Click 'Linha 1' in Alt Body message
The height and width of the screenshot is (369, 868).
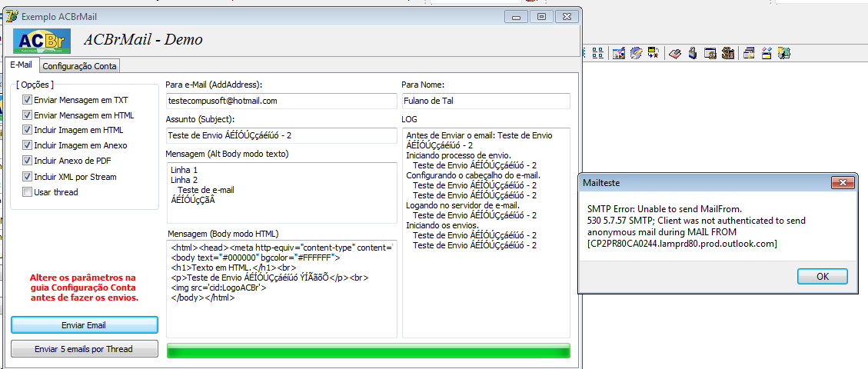[x=185, y=170]
